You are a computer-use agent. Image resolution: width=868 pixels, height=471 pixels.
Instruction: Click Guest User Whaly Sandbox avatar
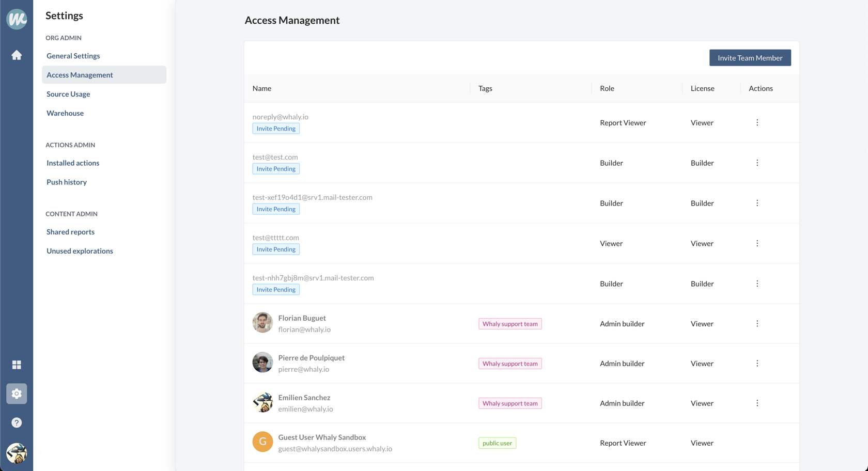click(262, 442)
